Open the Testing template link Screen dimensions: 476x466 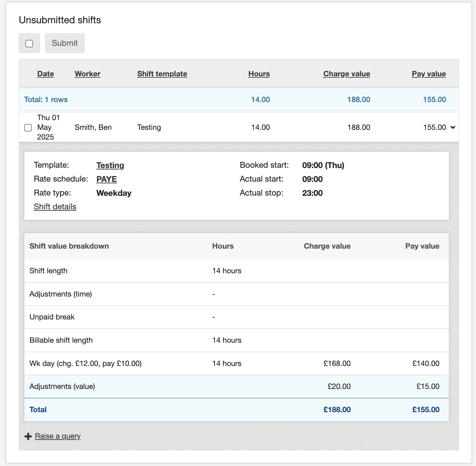(110, 165)
